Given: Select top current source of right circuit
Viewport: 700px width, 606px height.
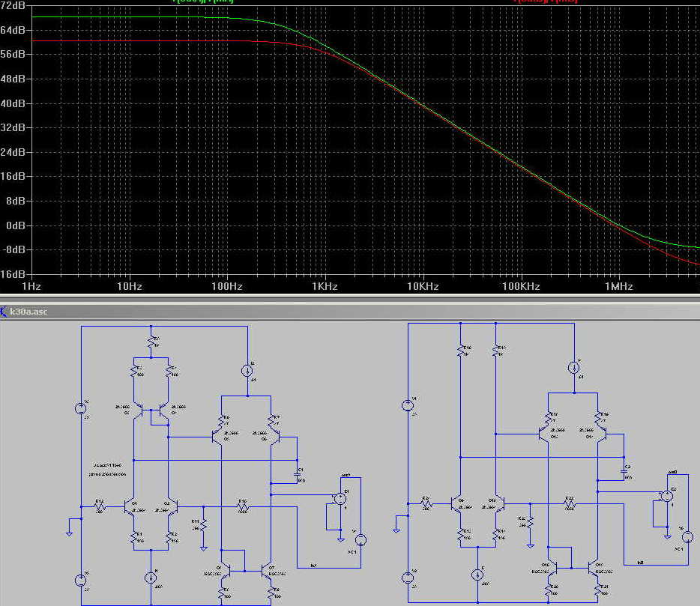Looking at the screenshot, I should 574,368.
